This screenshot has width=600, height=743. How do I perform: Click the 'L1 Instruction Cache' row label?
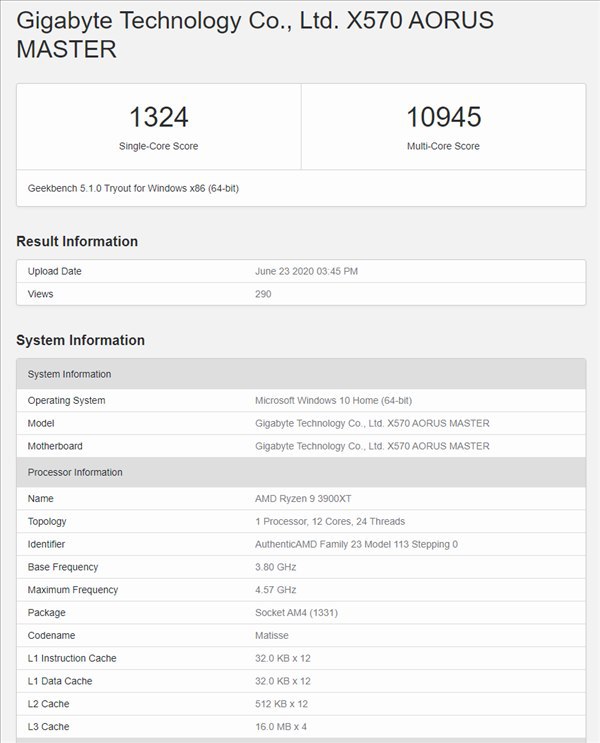tap(72, 658)
